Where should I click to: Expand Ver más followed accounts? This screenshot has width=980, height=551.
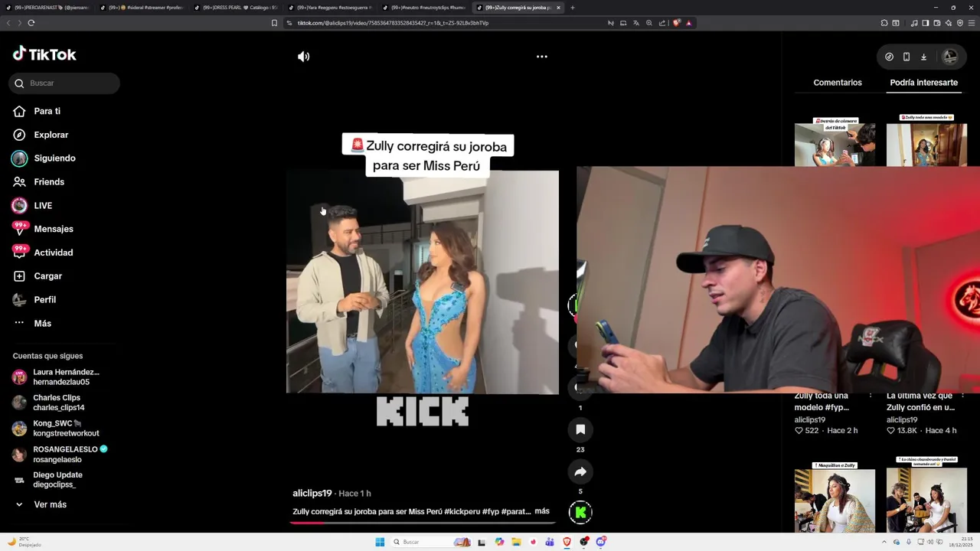click(x=50, y=504)
